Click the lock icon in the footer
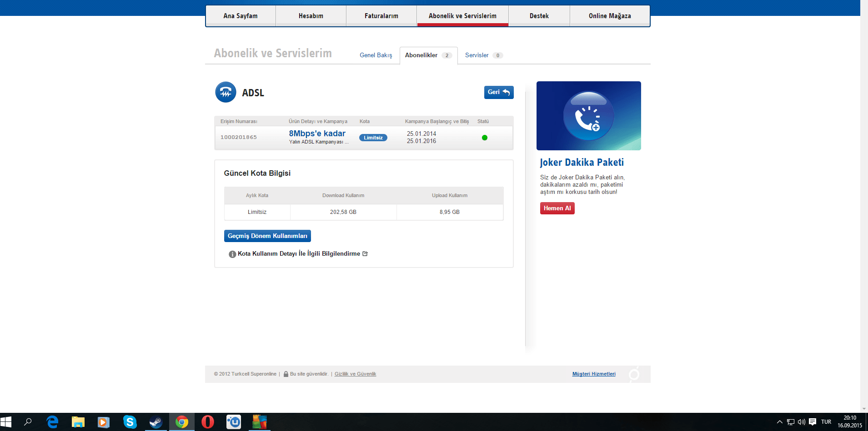 pyautogui.click(x=286, y=374)
